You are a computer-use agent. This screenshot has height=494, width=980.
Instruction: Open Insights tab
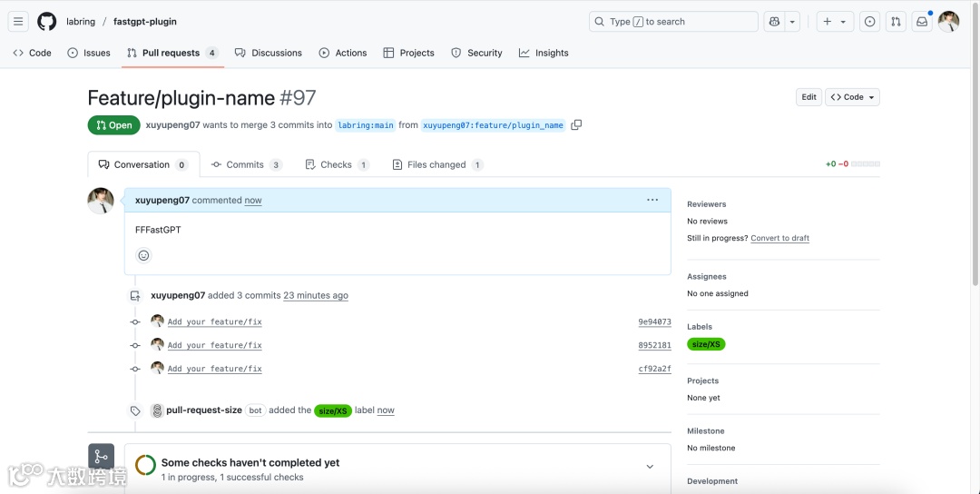[x=544, y=53]
